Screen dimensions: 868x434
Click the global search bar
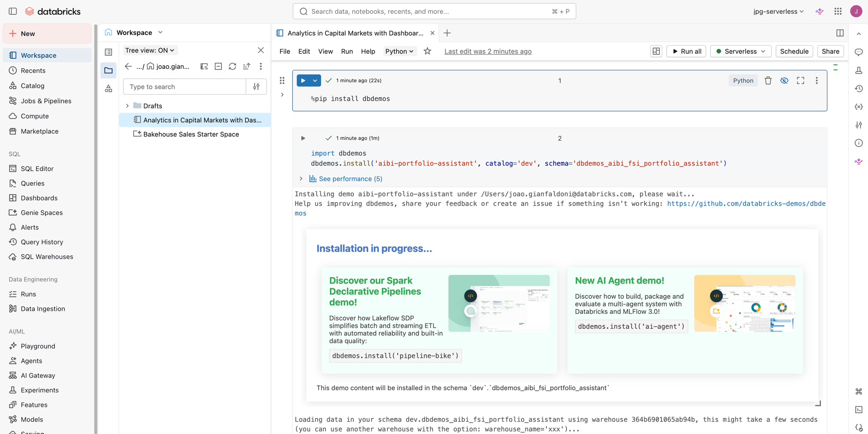tap(434, 11)
